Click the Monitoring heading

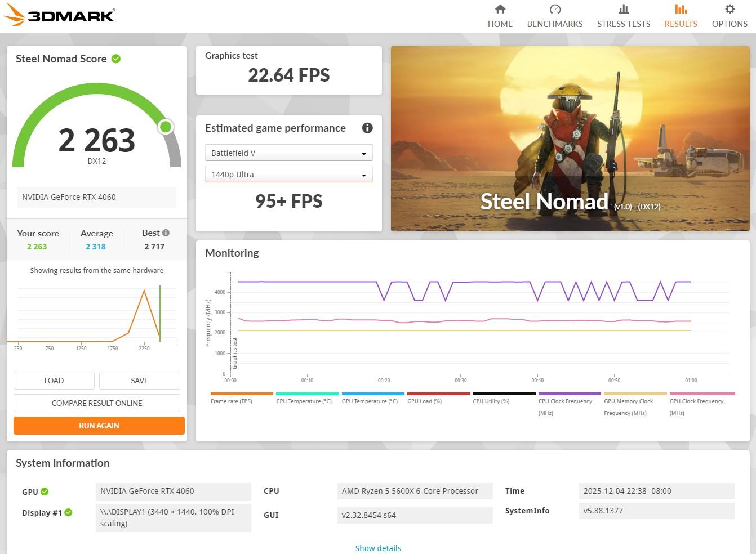[x=232, y=253]
